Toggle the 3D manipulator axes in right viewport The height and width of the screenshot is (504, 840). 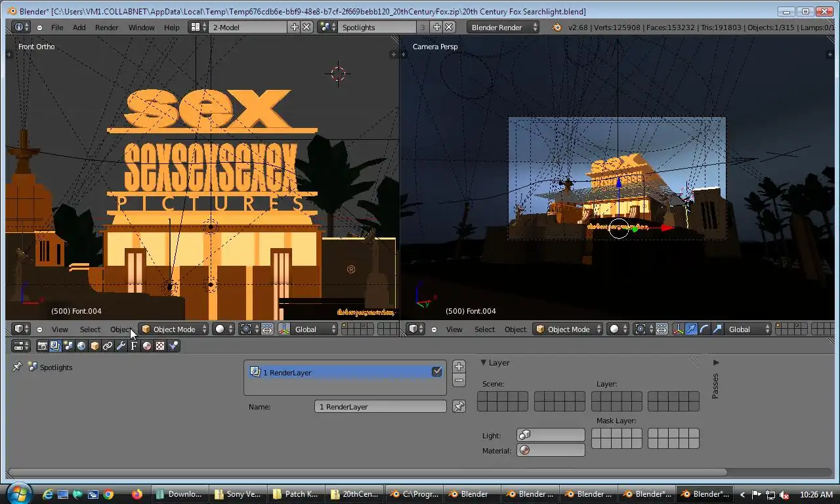(x=678, y=329)
